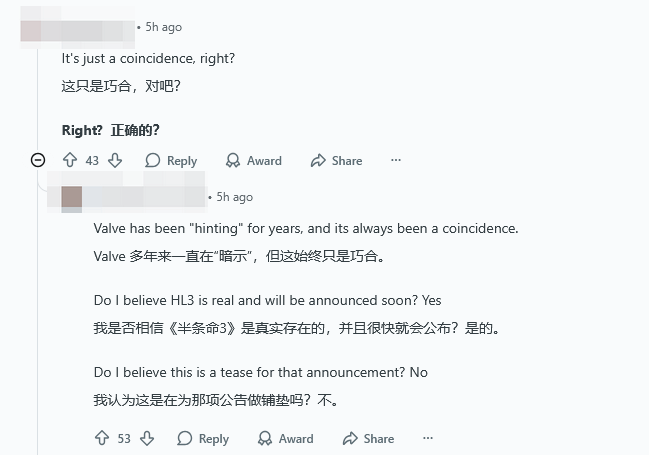Reply to the Valve "hinting" comment

point(203,438)
